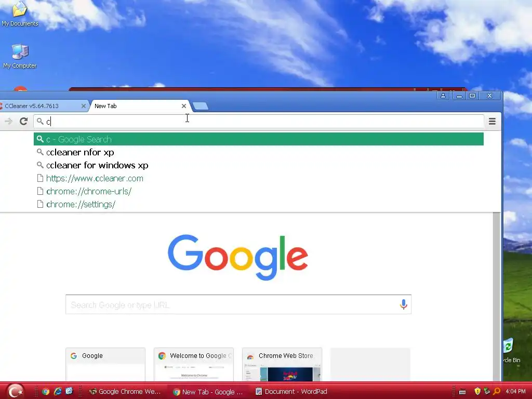Open a new tab with the new-tab button
This screenshot has height=399, width=532.
click(201, 106)
